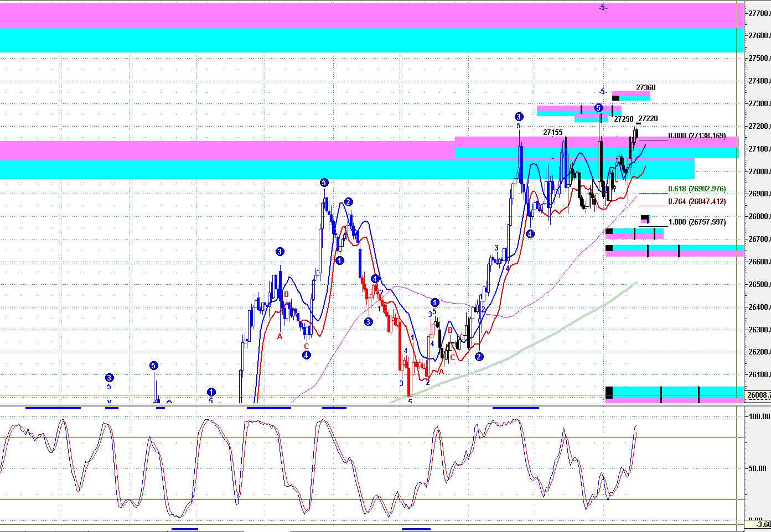Click the 1.000 (26757.597) Fibonacci level label
The image size is (771, 532).
696,222
